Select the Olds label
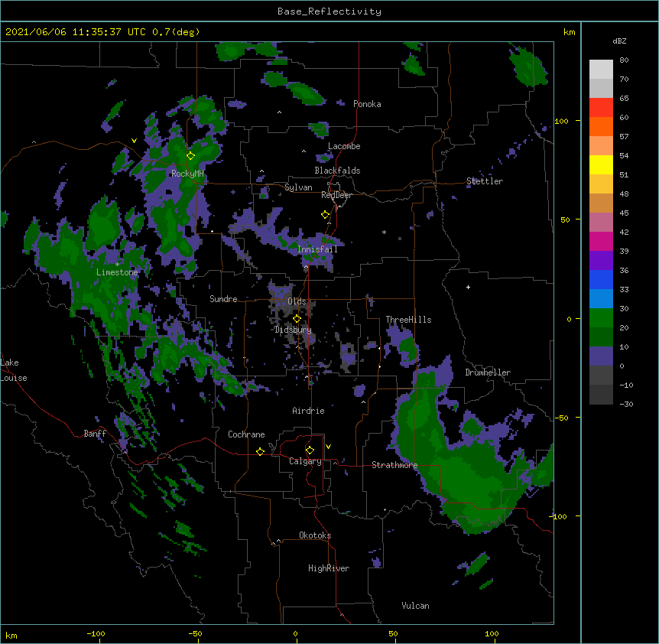 pyautogui.click(x=297, y=301)
